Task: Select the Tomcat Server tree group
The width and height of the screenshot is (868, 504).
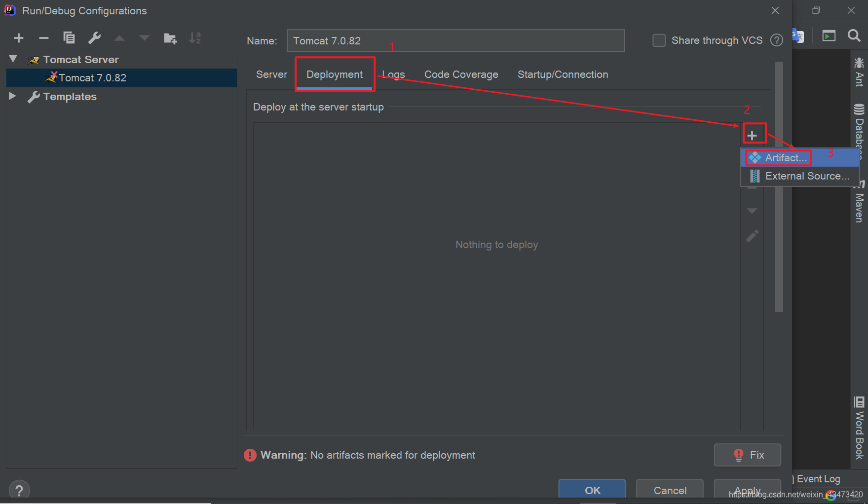Action: point(80,60)
